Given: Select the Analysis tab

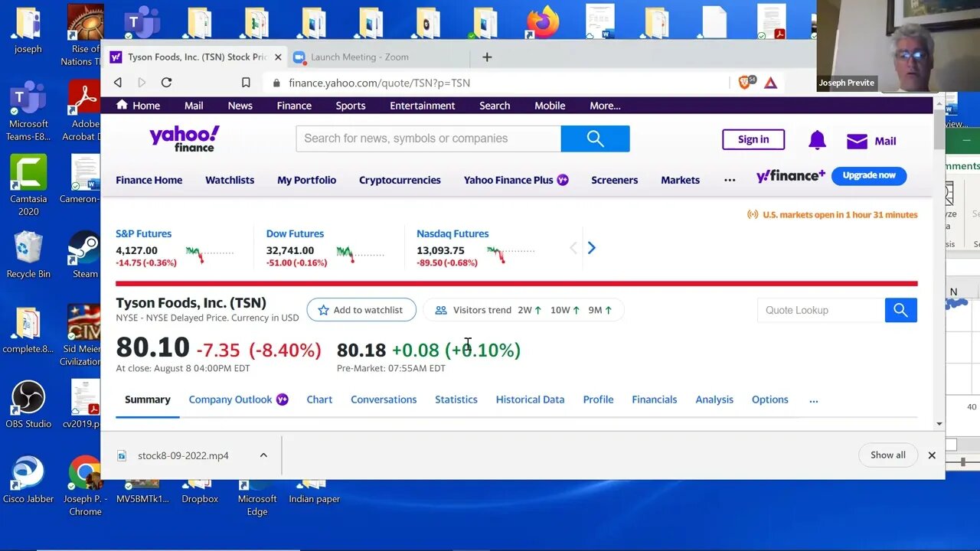Looking at the screenshot, I should tap(714, 399).
